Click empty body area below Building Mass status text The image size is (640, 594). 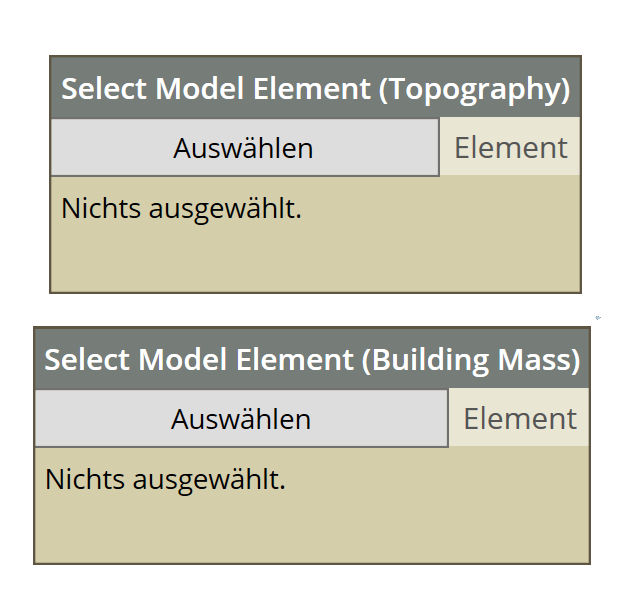coord(312,530)
